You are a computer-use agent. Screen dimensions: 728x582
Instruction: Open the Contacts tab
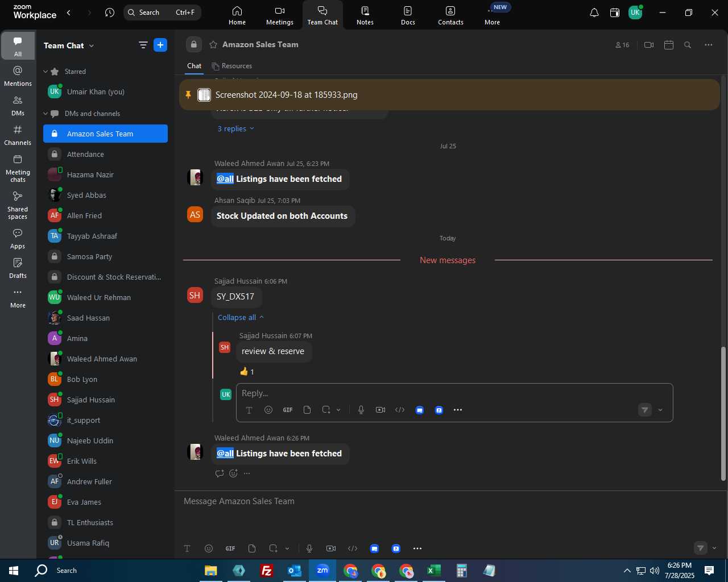click(x=450, y=15)
